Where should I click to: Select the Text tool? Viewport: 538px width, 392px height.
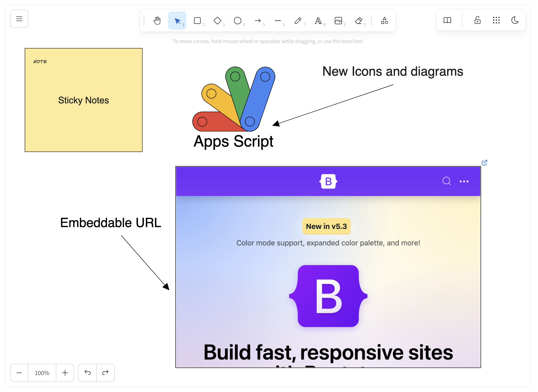click(x=318, y=21)
